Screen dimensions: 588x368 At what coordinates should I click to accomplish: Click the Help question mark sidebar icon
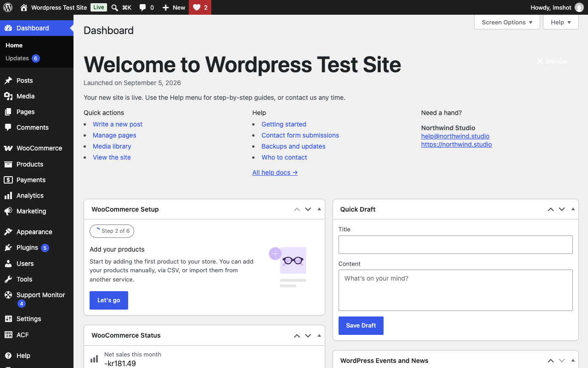8,356
